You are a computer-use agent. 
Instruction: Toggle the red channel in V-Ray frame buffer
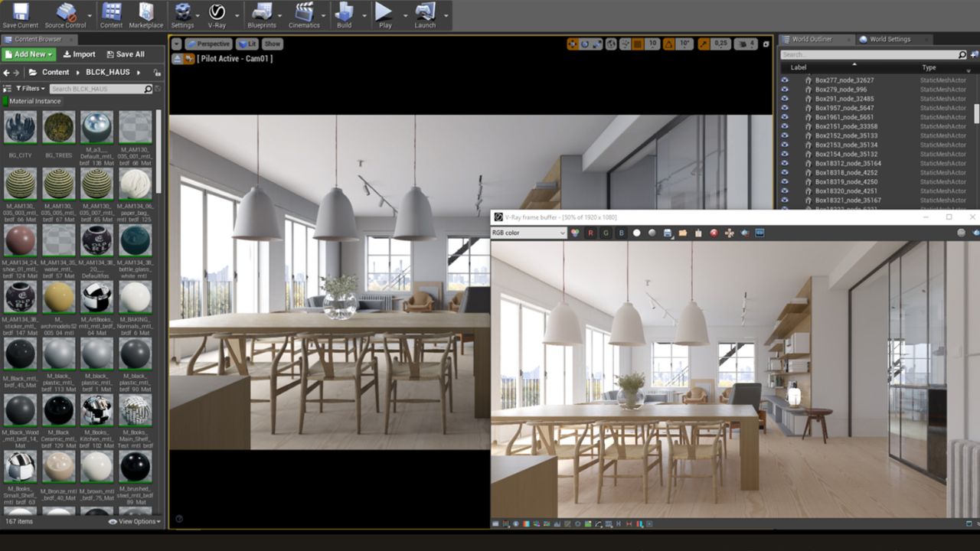[590, 233]
